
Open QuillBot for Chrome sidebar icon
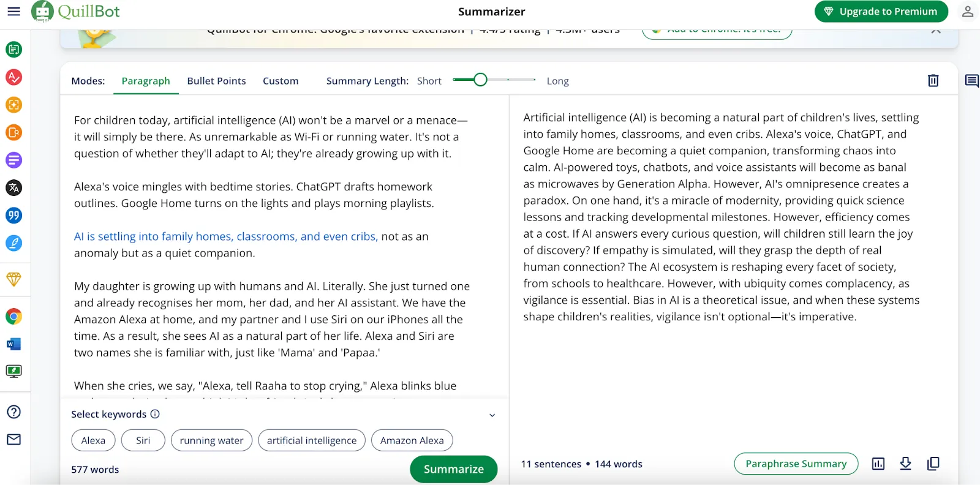(x=13, y=316)
